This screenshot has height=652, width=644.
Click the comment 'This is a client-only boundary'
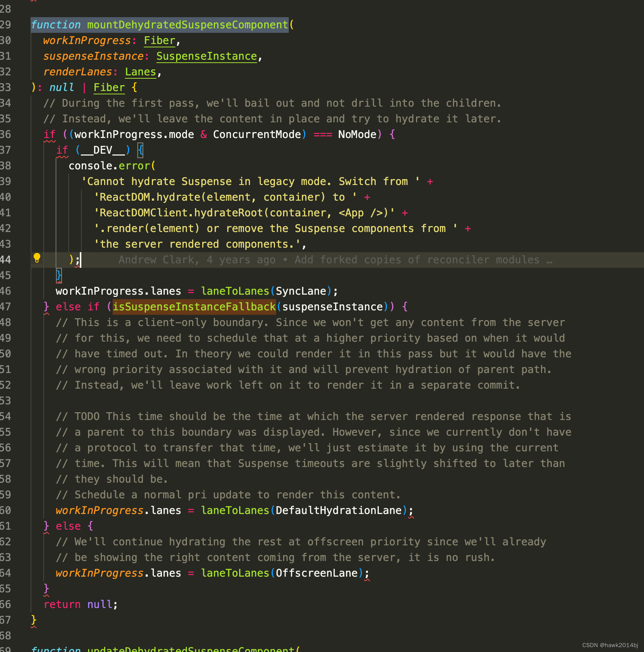click(x=310, y=322)
